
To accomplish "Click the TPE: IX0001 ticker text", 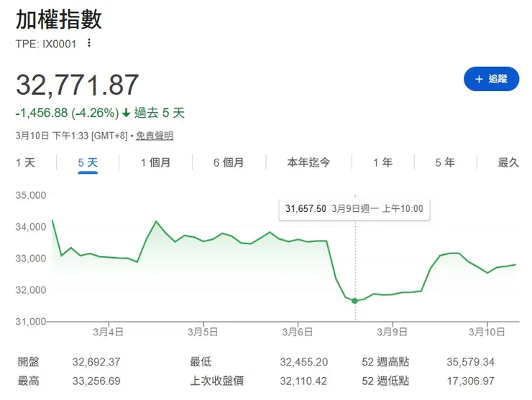I will pos(46,44).
